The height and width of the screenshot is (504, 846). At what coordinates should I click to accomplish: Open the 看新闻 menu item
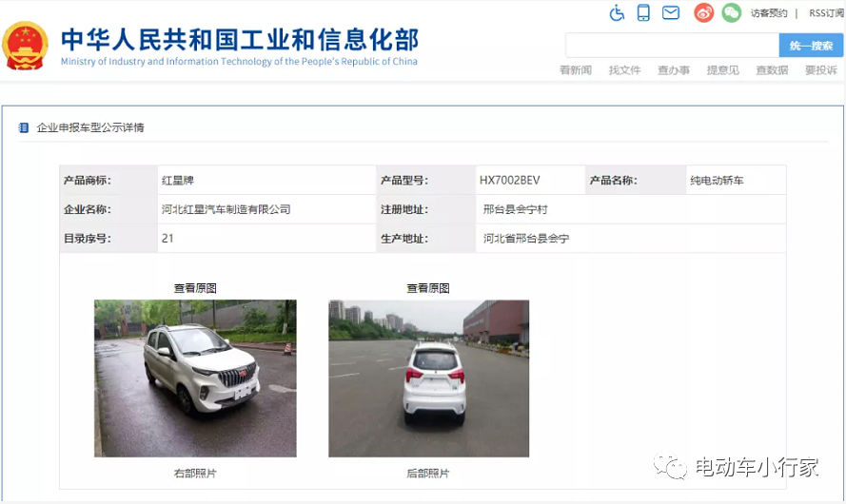(x=576, y=70)
